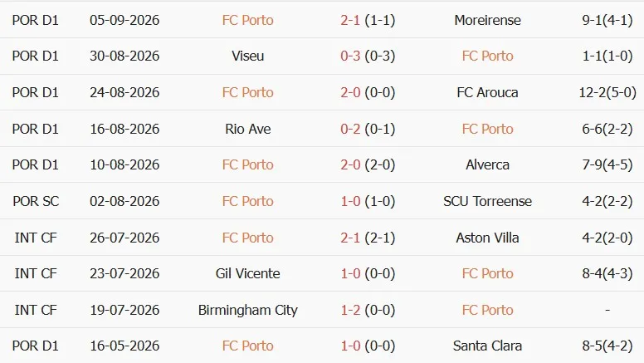
Task: Click Alverca team name
Action: pos(487,164)
